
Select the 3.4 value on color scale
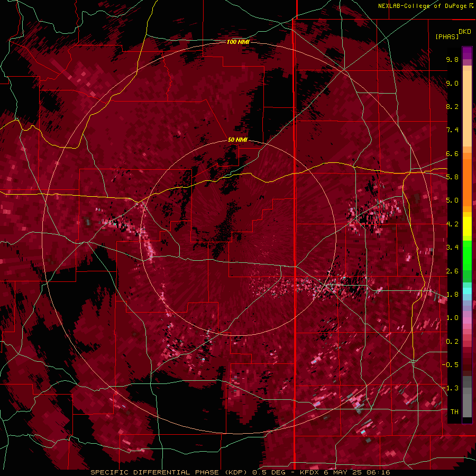tap(452, 248)
